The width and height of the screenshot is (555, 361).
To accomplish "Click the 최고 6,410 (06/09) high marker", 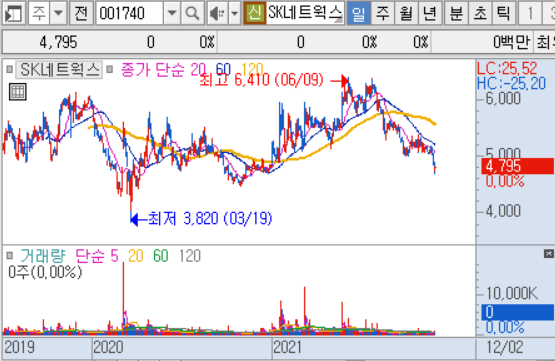I will coord(261,81).
